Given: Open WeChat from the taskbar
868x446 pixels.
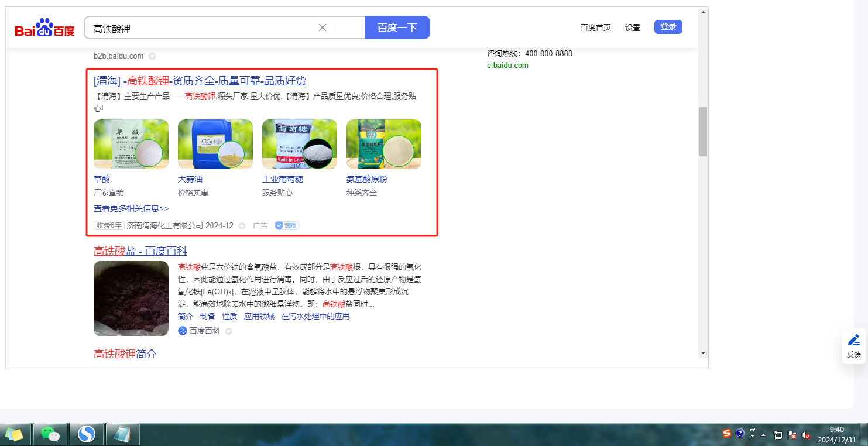Looking at the screenshot, I should (x=50, y=434).
